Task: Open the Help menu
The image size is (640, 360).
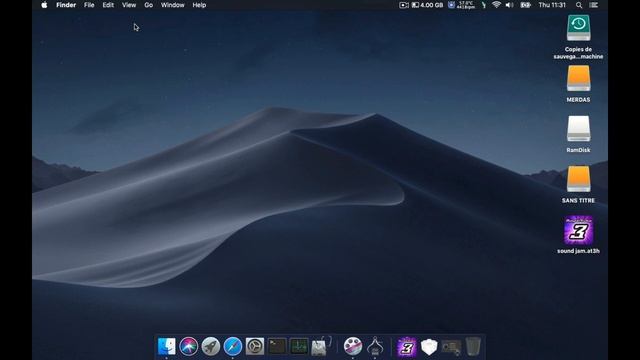Action: tap(199, 5)
